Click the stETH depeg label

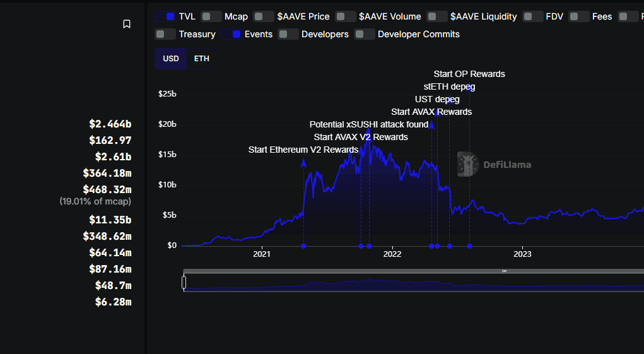449,86
